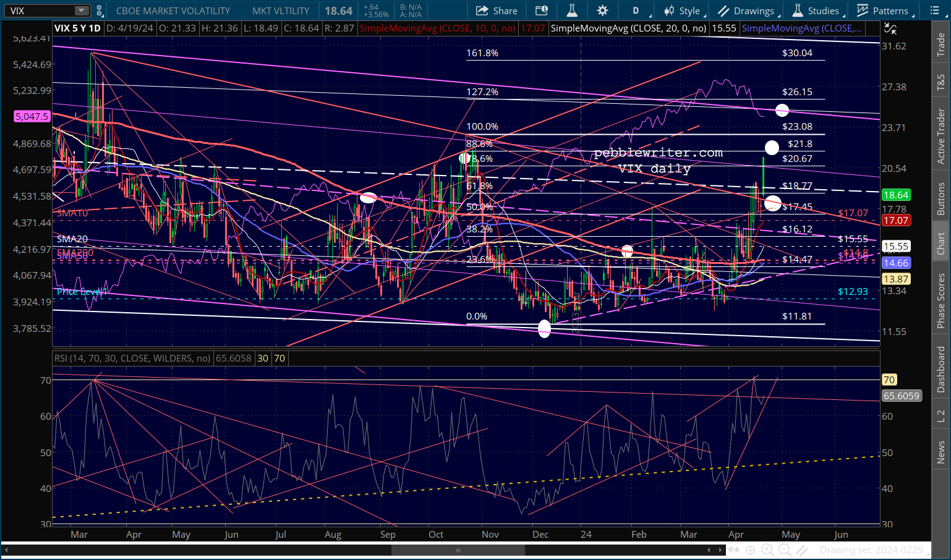Click the zoom out magnifier icon
951x560 pixels.
[785, 549]
